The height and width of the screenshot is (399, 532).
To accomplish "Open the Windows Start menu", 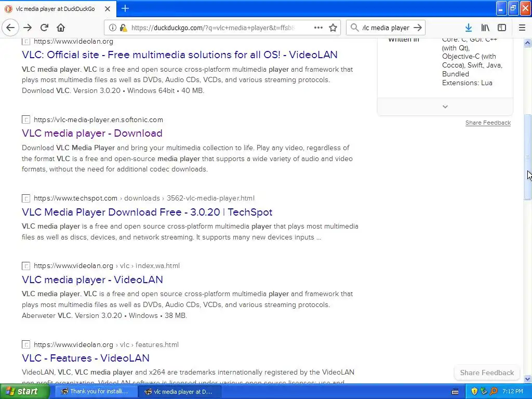I will [x=24, y=392].
